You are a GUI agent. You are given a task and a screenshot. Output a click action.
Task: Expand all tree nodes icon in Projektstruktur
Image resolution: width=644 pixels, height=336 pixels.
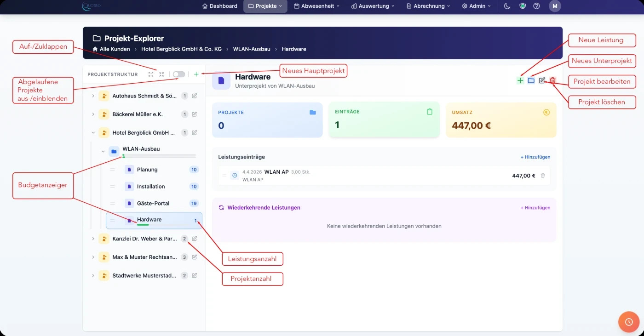point(151,74)
